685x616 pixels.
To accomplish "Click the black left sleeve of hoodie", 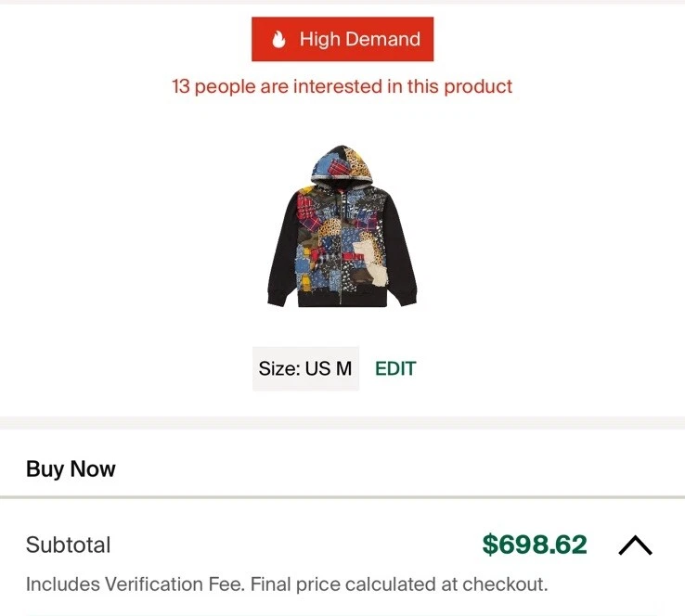I will (x=282, y=251).
